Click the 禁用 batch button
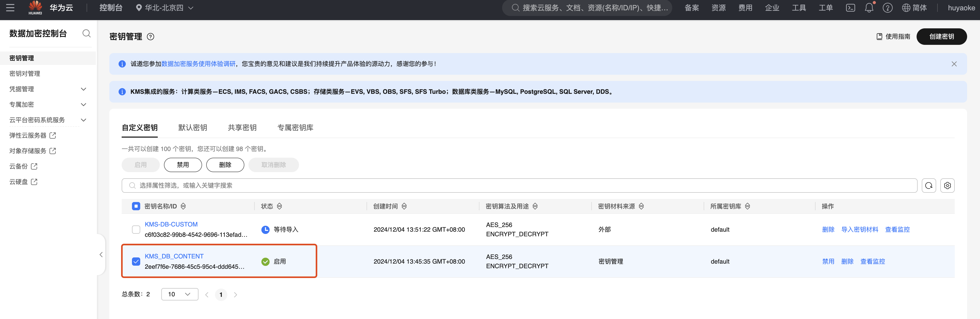Screen dimensions: 980x319 tap(183, 165)
